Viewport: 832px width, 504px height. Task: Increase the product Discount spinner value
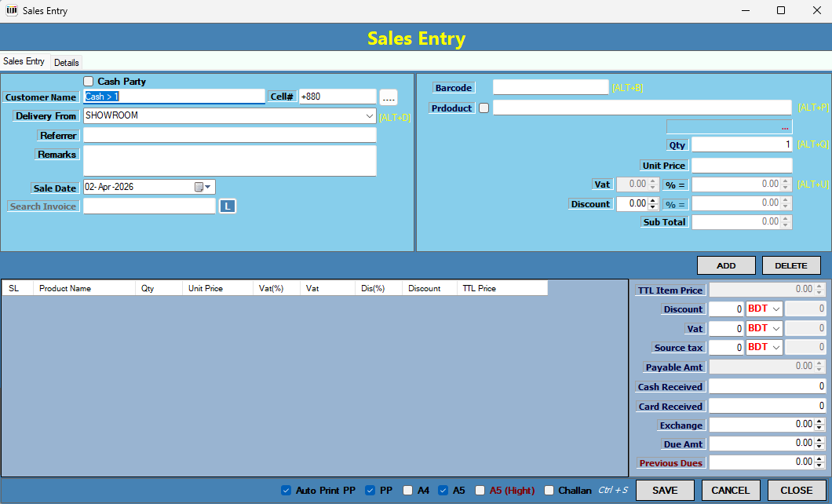point(653,200)
